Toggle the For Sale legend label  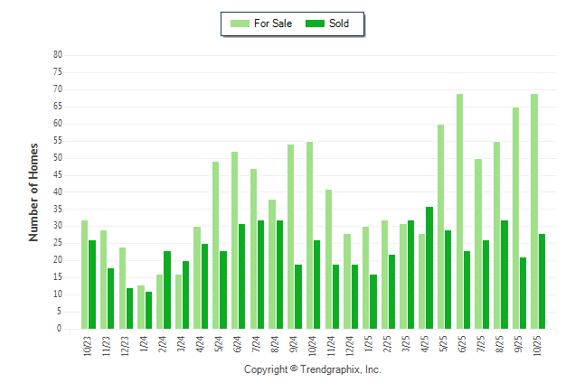(x=274, y=23)
